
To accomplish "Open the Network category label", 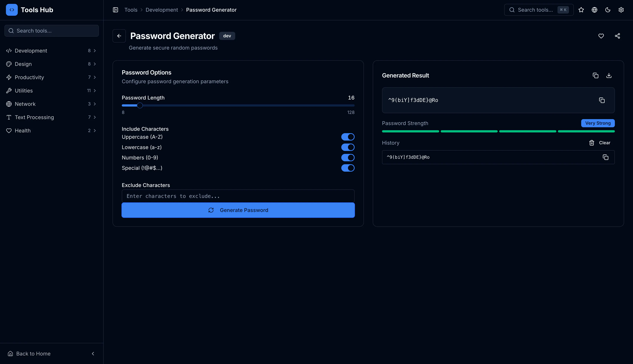I will [25, 104].
